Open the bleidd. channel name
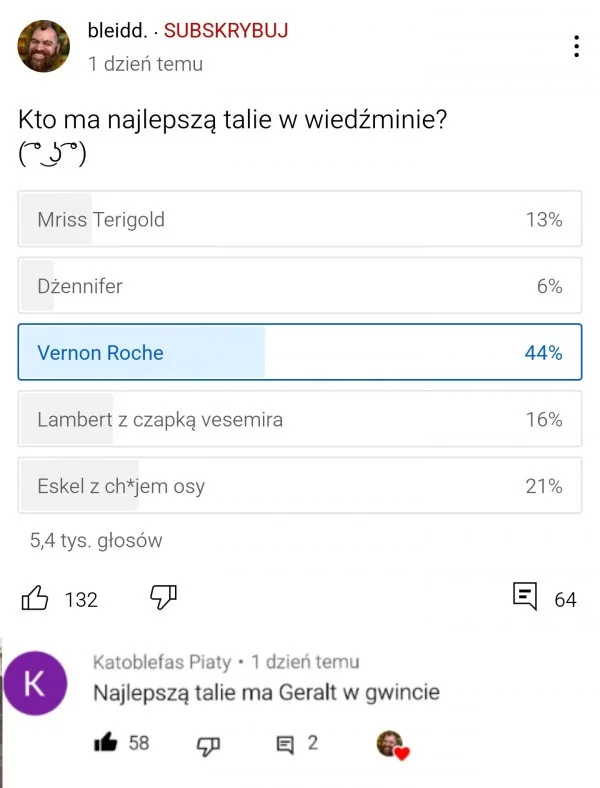 pyautogui.click(x=117, y=30)
